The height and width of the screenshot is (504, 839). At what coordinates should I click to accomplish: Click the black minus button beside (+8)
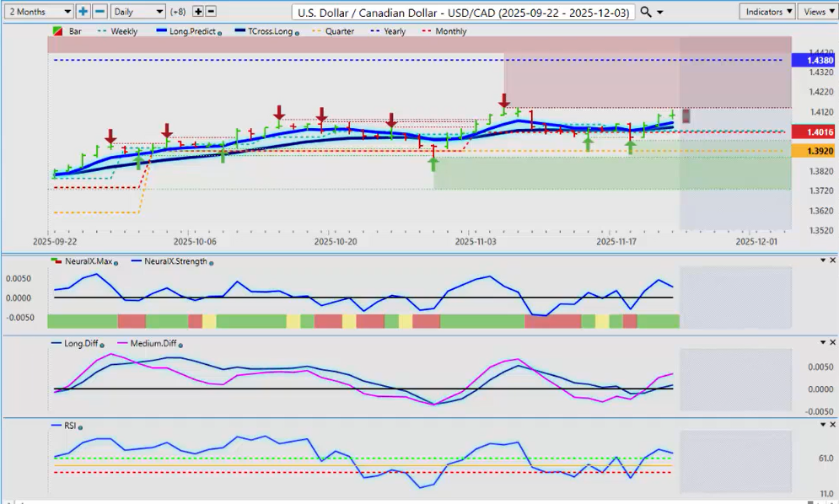pyautogui.click(x=211, y=12)
